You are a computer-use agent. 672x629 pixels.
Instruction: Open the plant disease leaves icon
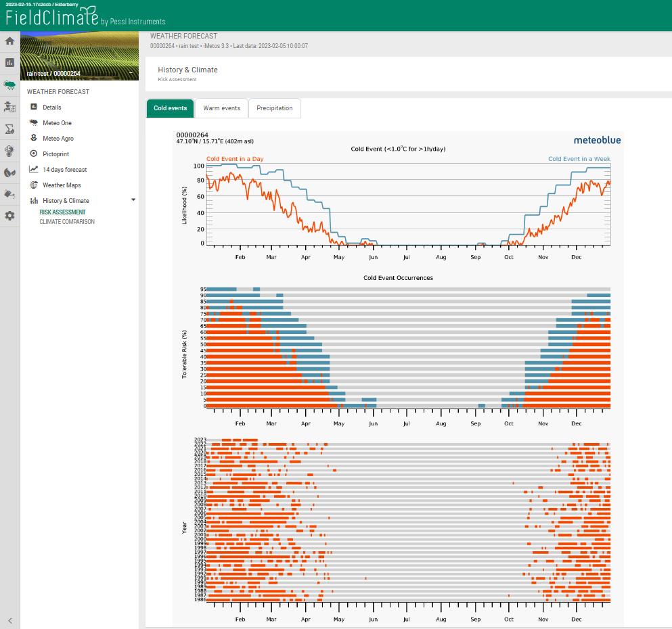[x=9, y=172]
